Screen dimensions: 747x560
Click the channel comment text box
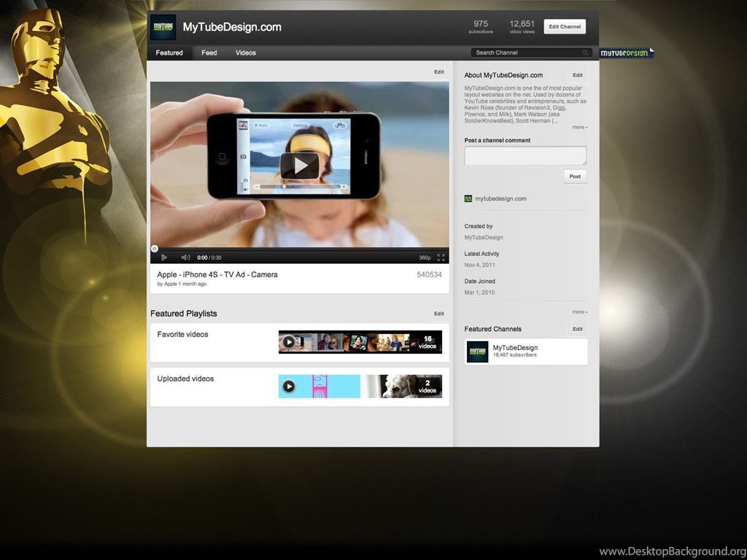point(525,156)
